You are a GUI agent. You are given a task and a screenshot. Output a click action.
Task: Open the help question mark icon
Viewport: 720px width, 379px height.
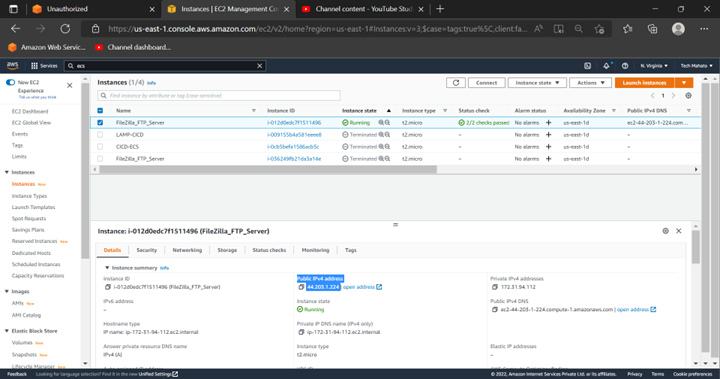(x=625, y=66)
